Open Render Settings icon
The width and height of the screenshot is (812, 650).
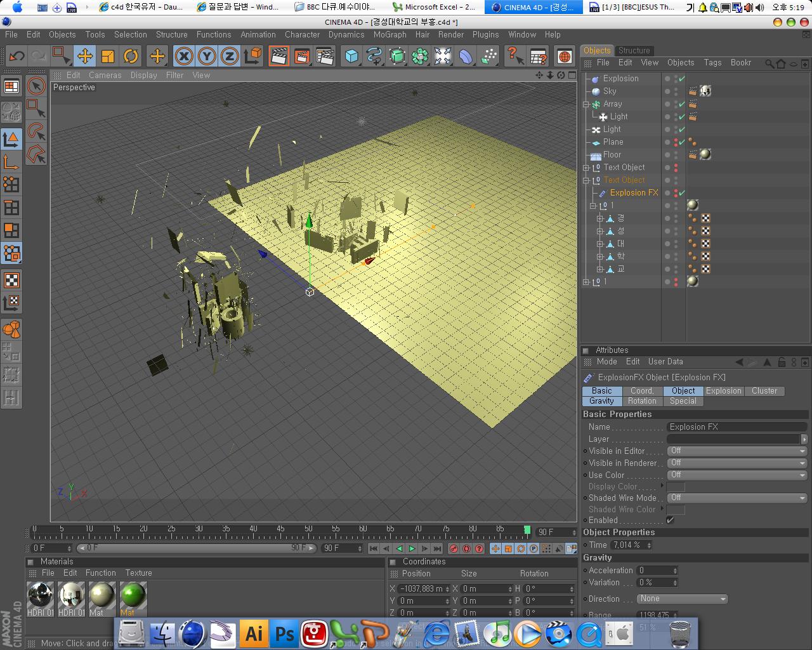(325, 56)
